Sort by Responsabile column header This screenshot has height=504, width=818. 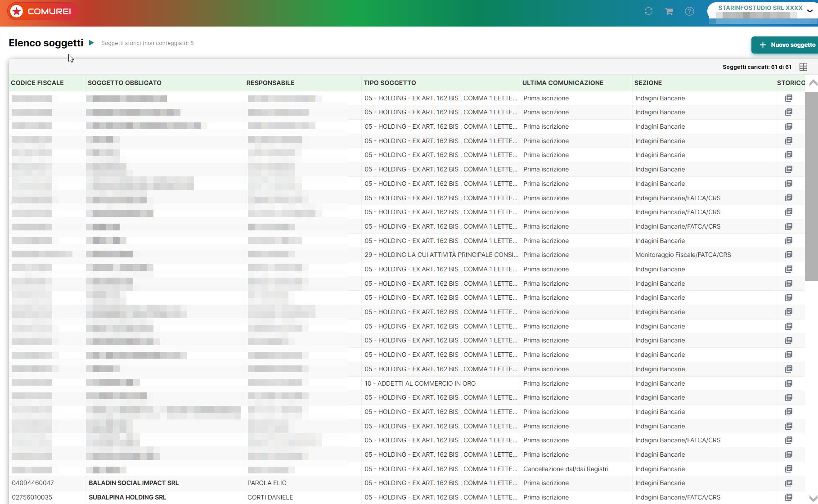(270, 83)
